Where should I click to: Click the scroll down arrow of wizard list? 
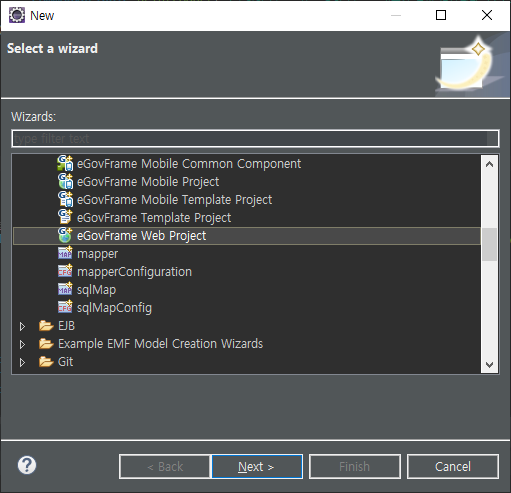click(489, 364)
